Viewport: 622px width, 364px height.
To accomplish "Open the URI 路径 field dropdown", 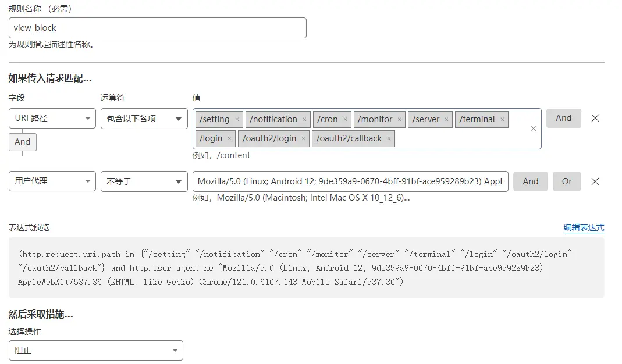I will point(52,118).
